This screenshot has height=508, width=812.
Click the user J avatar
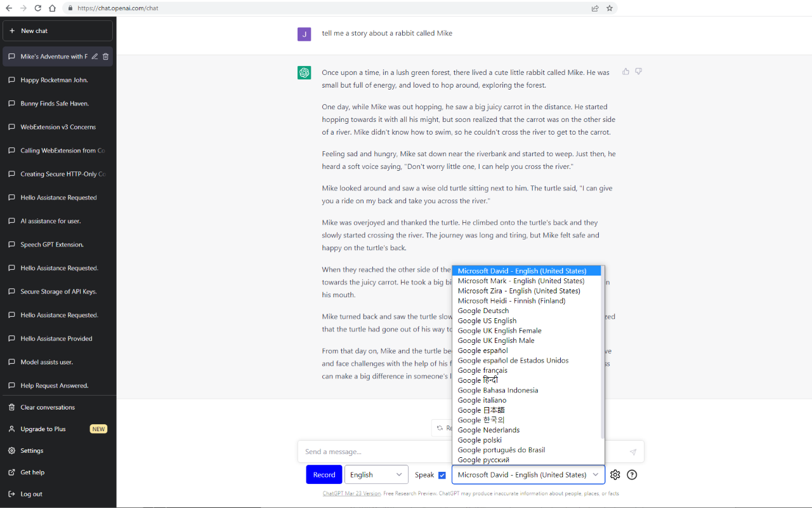(x=304, y=34)
